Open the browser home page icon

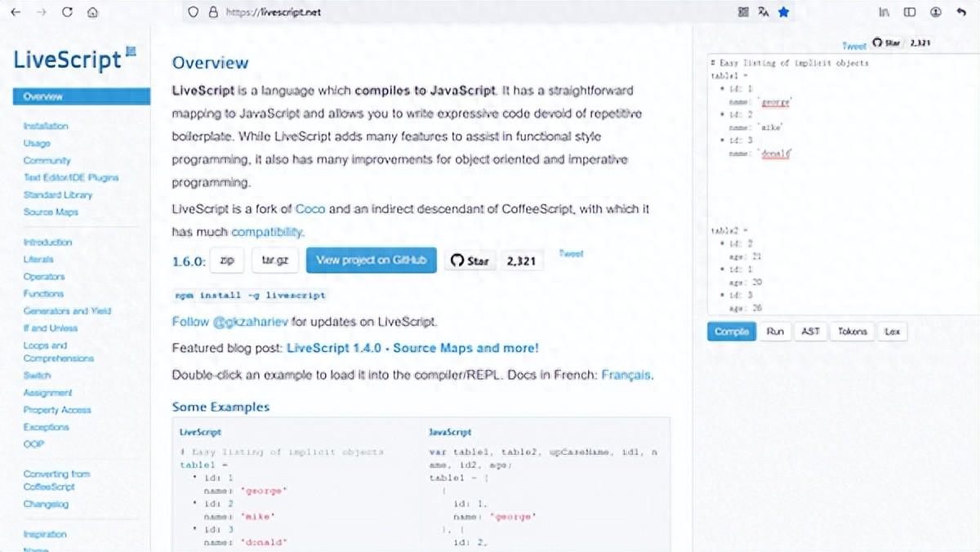click(x=92, y=12)
